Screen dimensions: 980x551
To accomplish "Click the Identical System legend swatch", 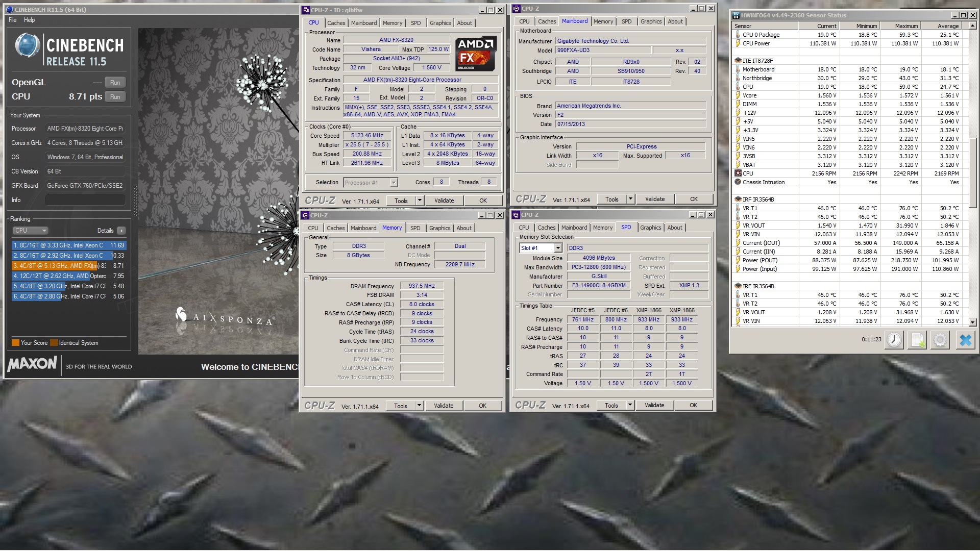I will pos(54,343).
